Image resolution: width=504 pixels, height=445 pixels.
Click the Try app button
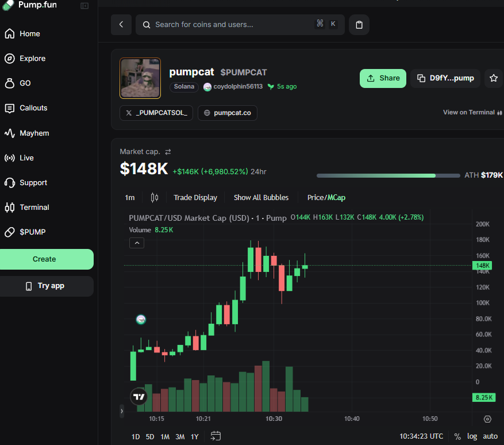pos(45,286)
